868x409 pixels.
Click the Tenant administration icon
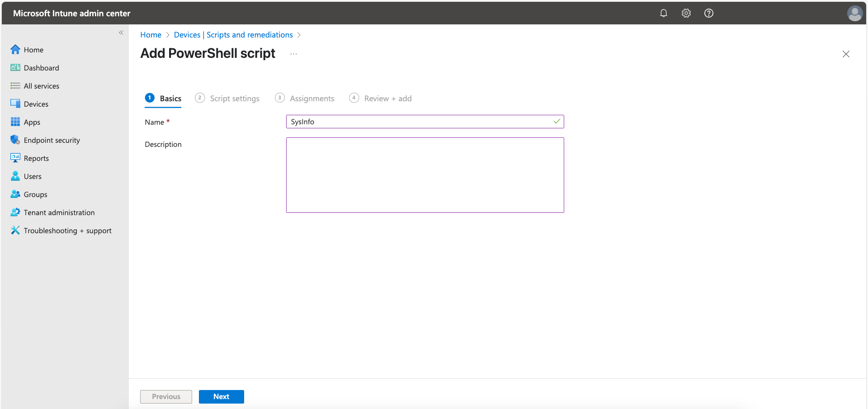pyautogui.click(x=15, y=212)
